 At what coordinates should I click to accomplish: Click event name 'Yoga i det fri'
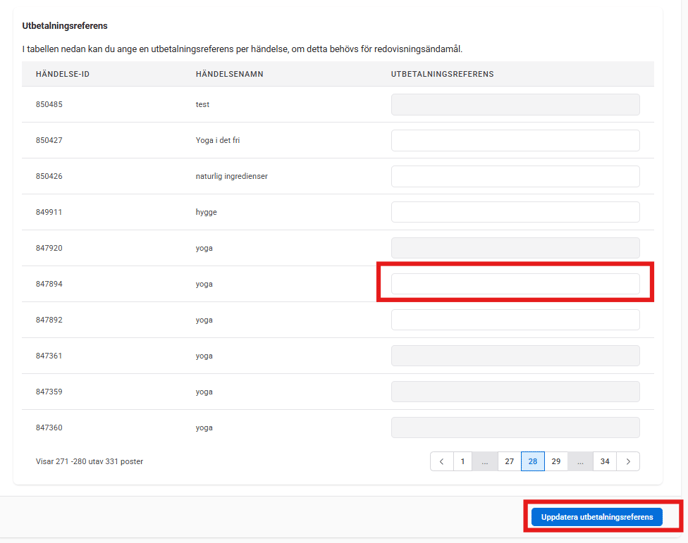[x=218, y=140]
